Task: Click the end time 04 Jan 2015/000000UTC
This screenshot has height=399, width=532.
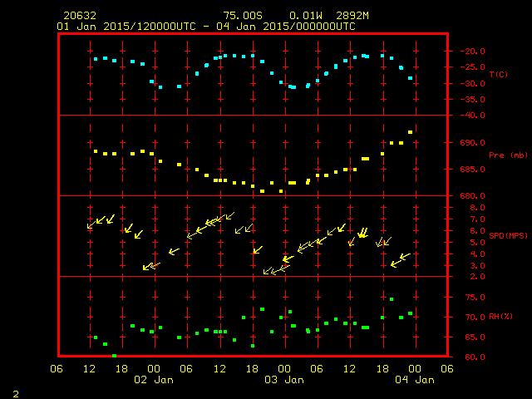Action: point(286,27)
